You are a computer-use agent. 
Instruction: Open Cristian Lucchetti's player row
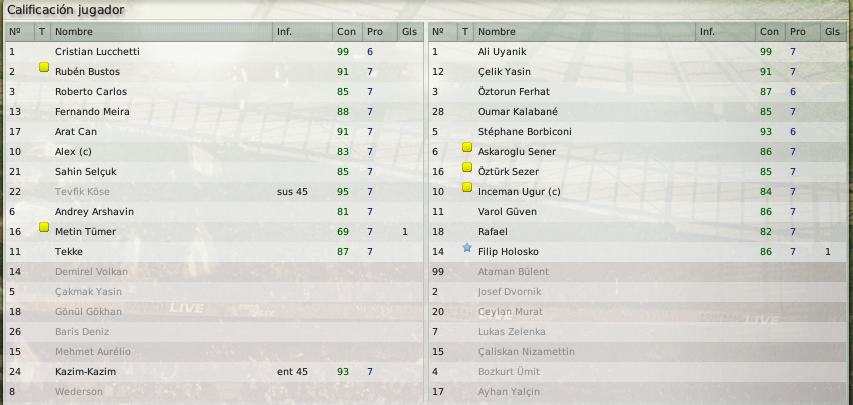(x=214, y=52)
